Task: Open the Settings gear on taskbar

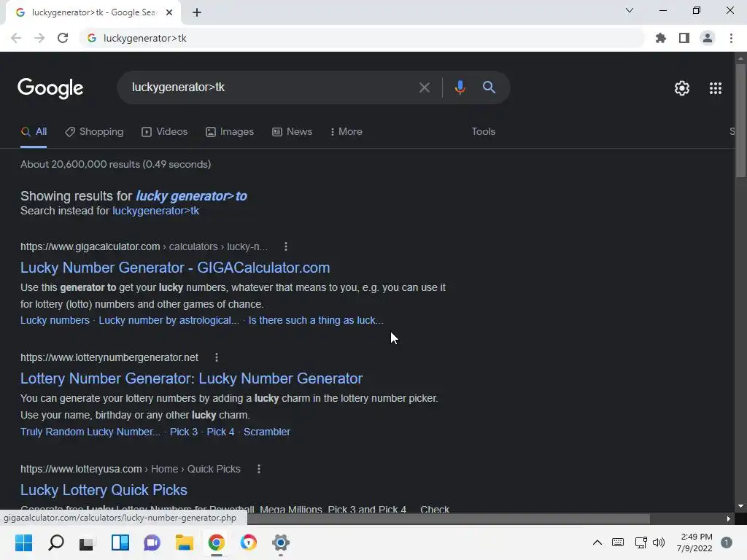Action: click(x=281, y=542)
